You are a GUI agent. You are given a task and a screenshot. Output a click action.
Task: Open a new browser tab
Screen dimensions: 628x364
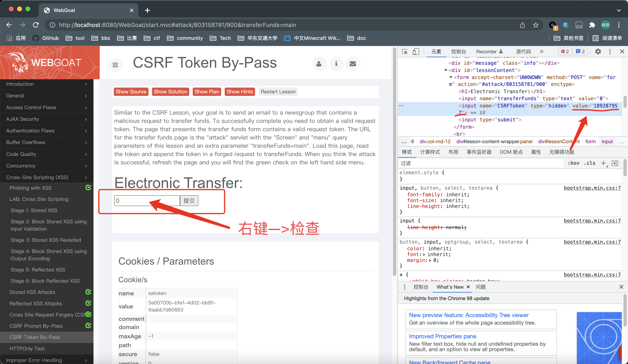[x=147, y=10]
